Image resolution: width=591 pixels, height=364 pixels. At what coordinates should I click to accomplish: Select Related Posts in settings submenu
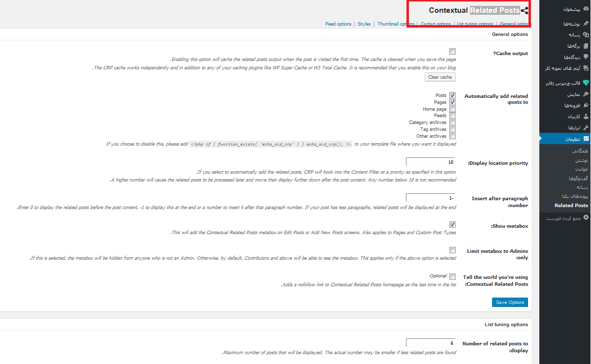pos(571,205)
